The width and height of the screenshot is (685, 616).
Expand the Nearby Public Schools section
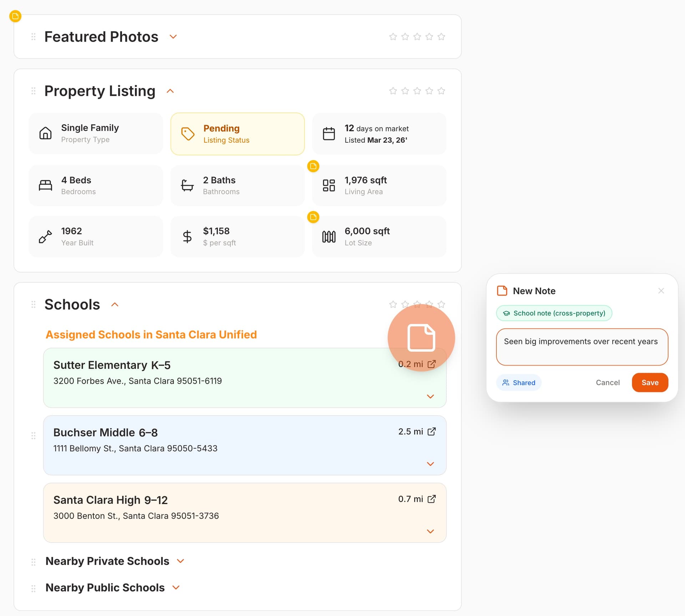tap(176, 587)
